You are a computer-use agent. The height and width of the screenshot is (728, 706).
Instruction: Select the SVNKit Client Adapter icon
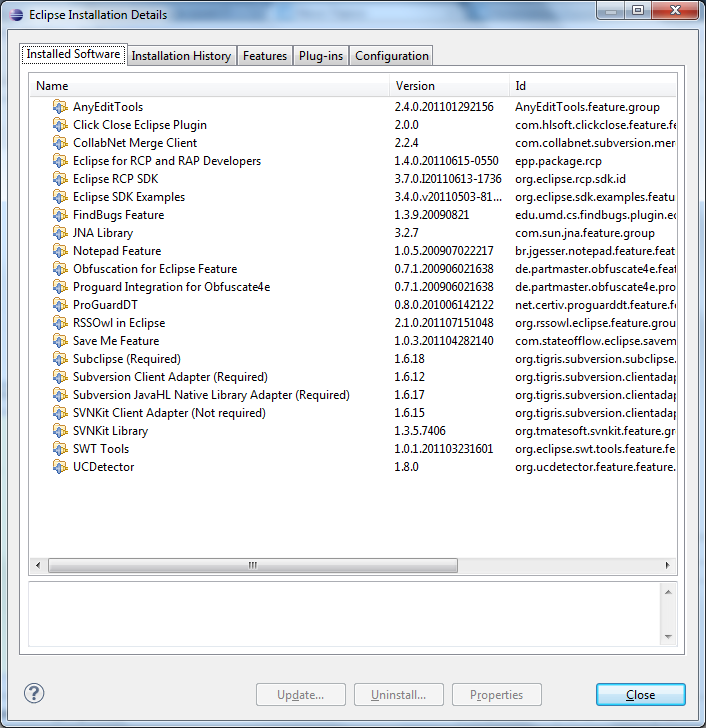point(59,413)
